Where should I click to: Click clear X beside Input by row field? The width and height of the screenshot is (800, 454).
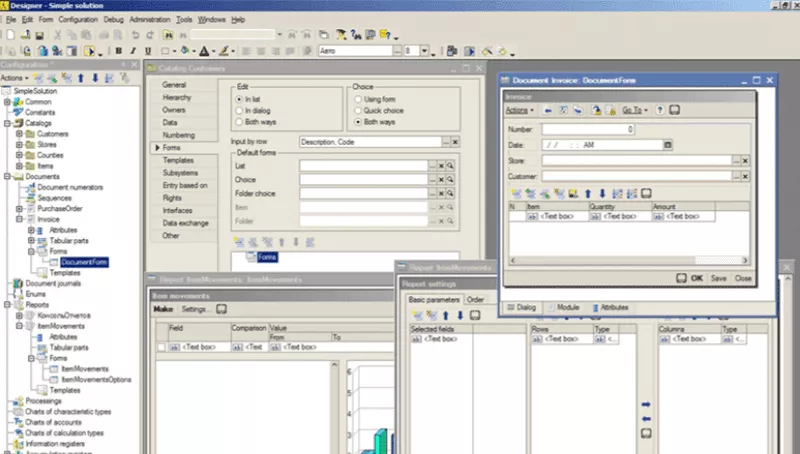455,142
